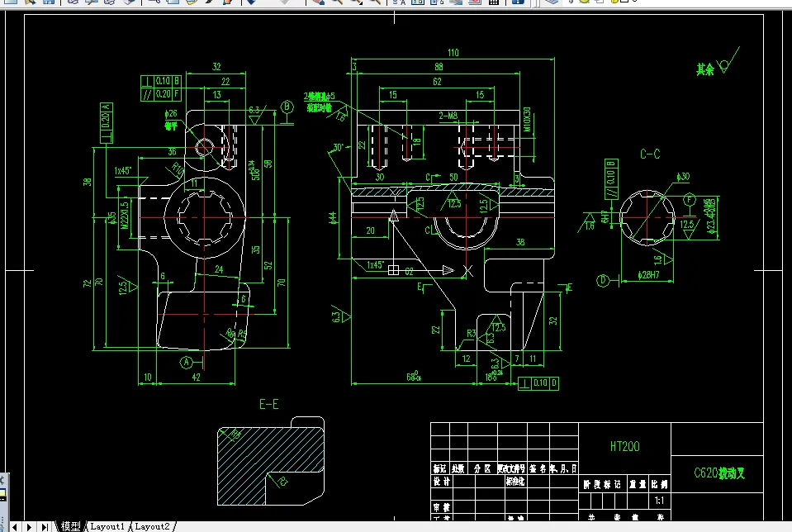
Task: Select the 审核 title block cell
Action: point(442,506)
